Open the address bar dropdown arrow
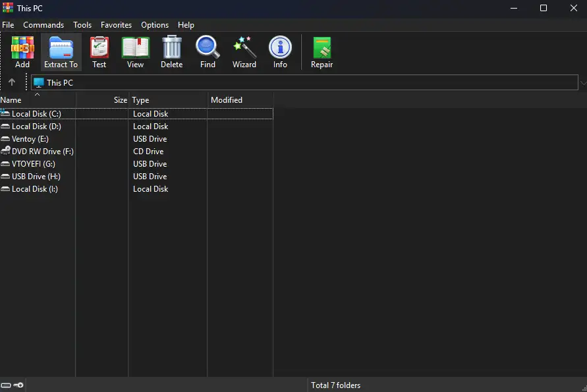Viewport: 587px width, 392px height. click(x=582, y=82)
